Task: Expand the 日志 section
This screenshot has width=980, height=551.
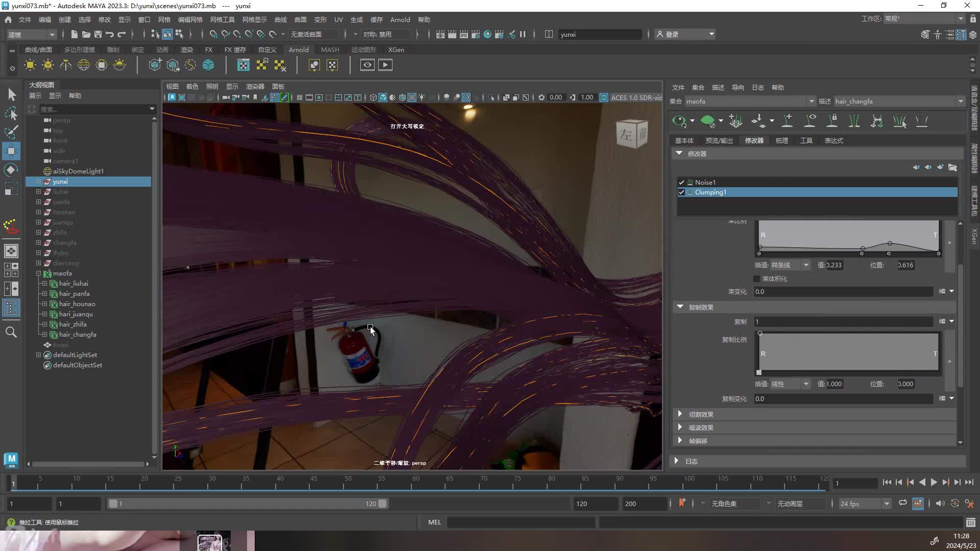Action: click(676, 461)
